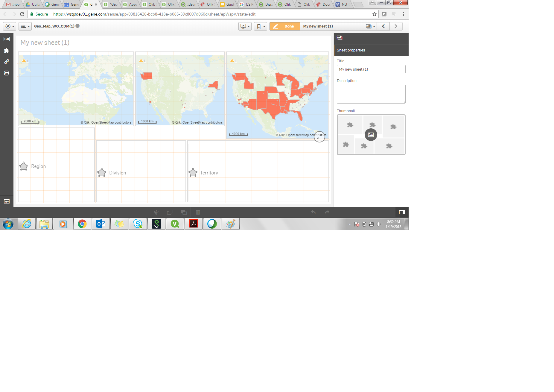Open the sheets list dropdown
This screenshot has width=554, height=392.
click(25, 26)
